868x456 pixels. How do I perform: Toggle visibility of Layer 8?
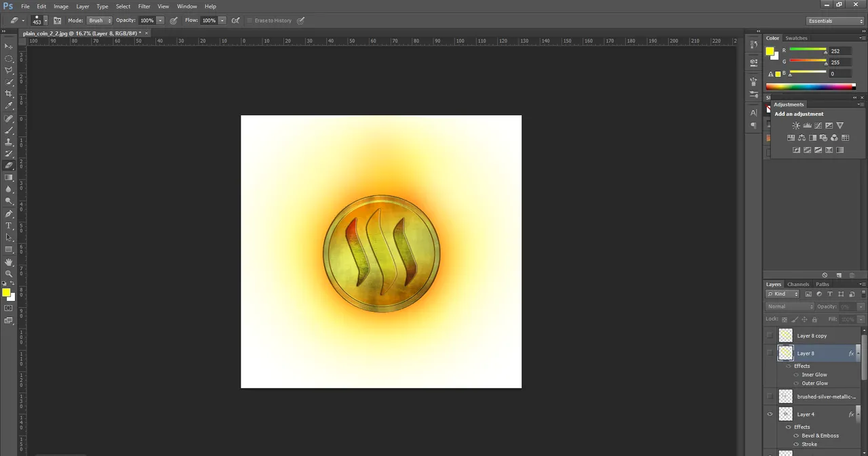770,353
